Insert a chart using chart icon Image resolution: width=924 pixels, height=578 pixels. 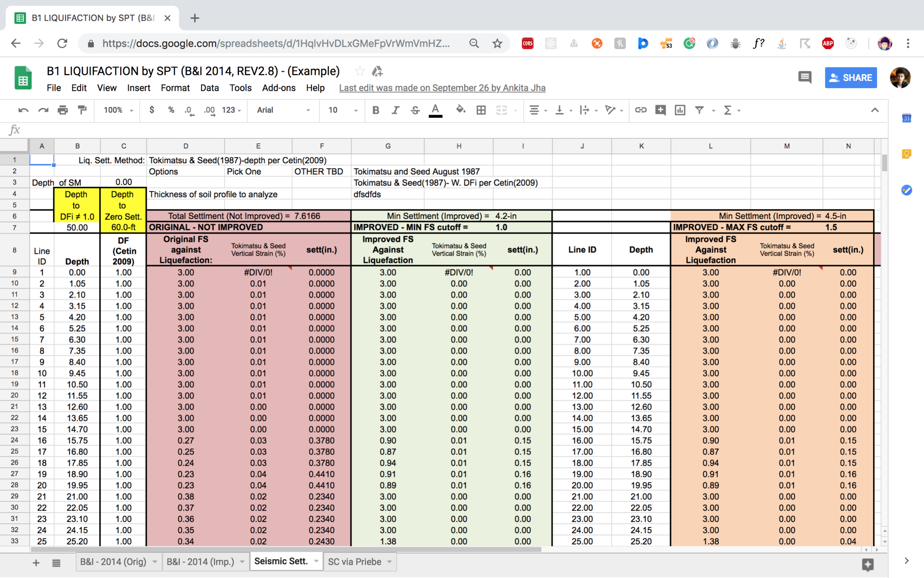[680, 110]
